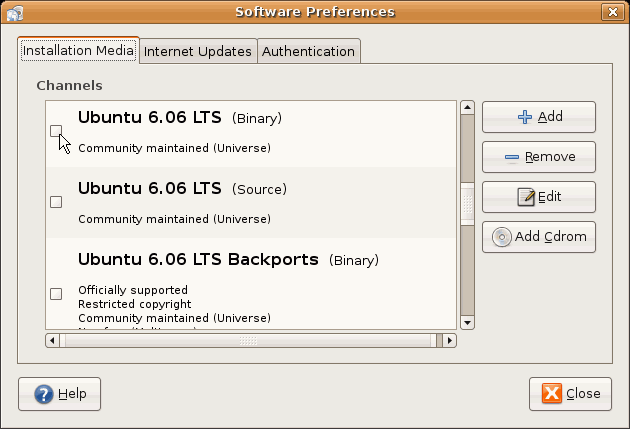Enable Ubuntu 6.06 LTS (Binary) channel checkbox
Screen dimensions: 630x429
[56, 131]
